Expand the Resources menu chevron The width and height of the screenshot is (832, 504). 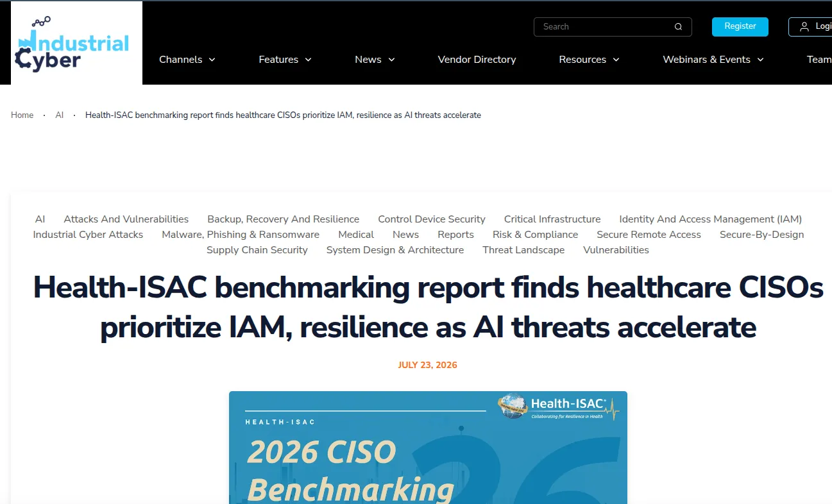pyautogui.click(x=616, y=60)
